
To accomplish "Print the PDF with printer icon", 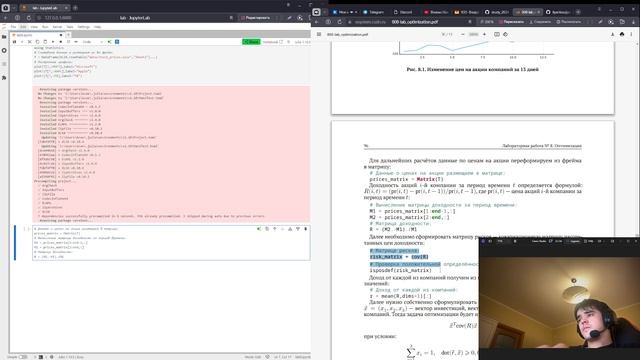I will pos(622,34).
